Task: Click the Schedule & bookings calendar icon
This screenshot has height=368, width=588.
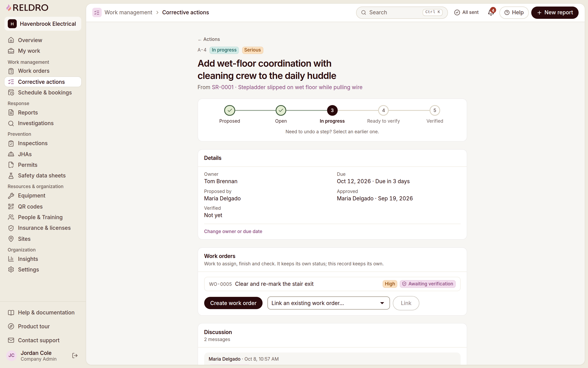Action: (11, 92)
